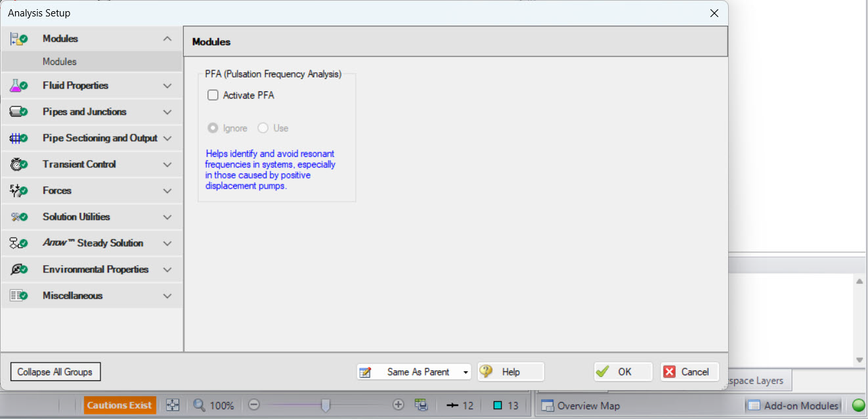Screen dimensions: 868x419
Task: Click the Environmental Properties leaf icon
Action: point(18,269)
